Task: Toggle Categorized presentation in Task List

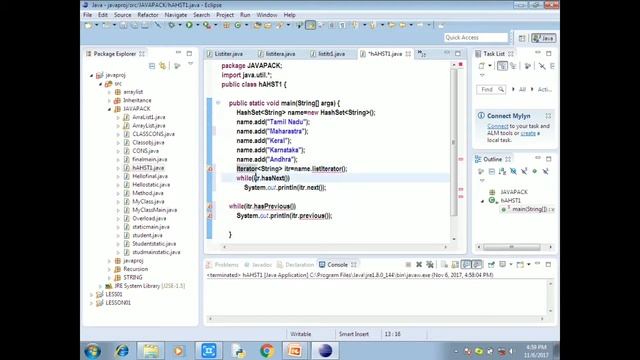Action: click(502, 66)
